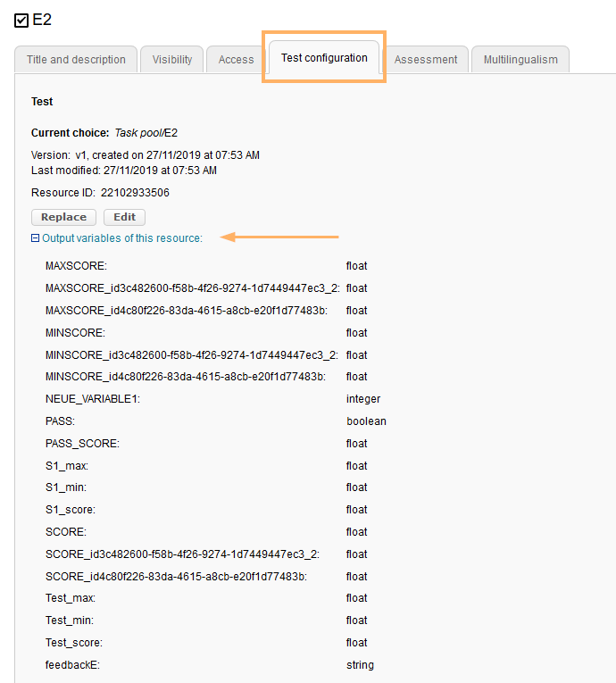The height and width of the screenshot is (683, 616).
Task: Open the Assessment tab
Action: 426,60
